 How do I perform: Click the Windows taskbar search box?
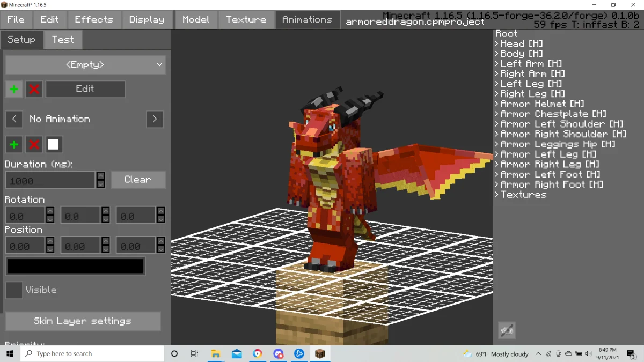[x=92, y=354]
